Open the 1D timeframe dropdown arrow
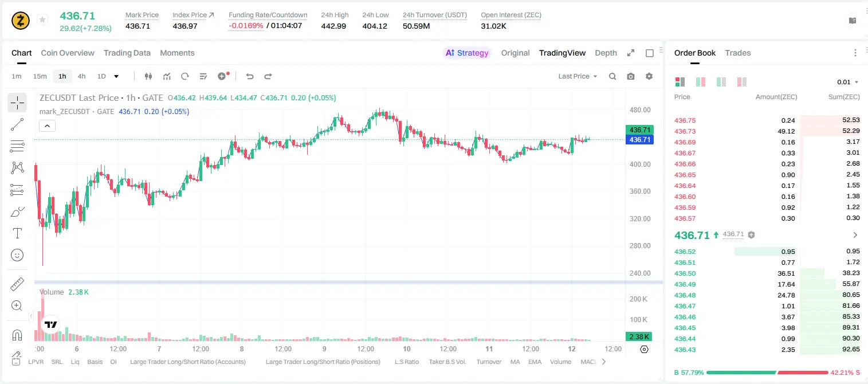868x384 pixels. tap(116, 76)
